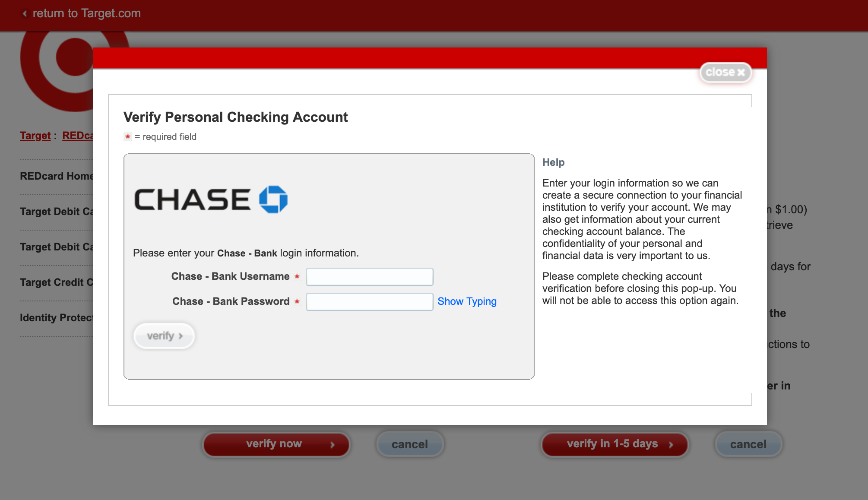The image size is (868, 500).
Task: Click cancel next to verify in 1-5 days
Action: [x=748, y=444]
